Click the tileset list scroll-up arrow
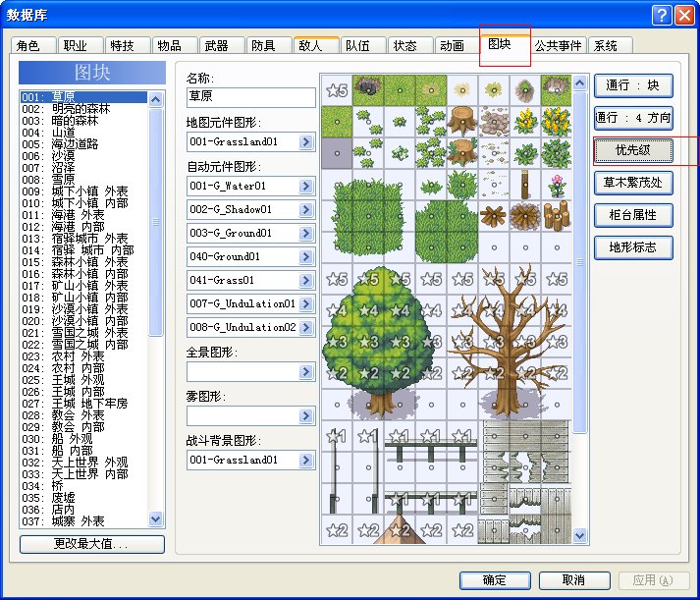Image resolution: width=700 pixels, height=600 pixels. pyautogui.click(x=155, y=99)
